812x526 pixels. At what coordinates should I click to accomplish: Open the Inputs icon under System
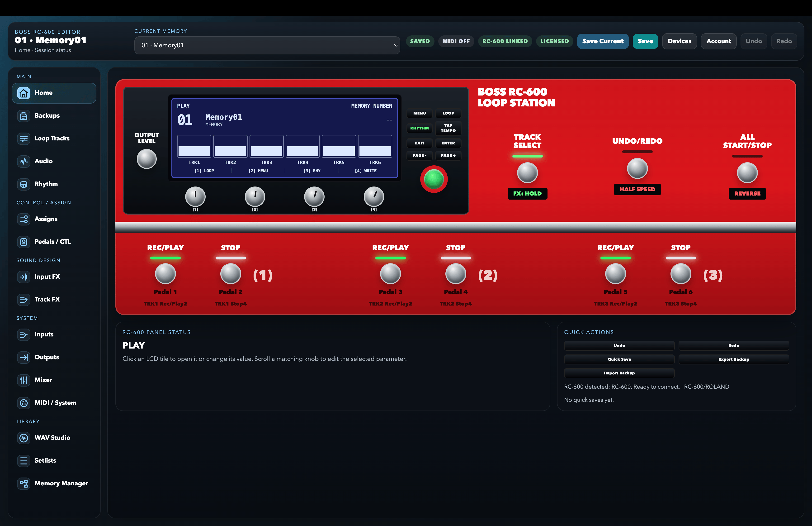24,335
